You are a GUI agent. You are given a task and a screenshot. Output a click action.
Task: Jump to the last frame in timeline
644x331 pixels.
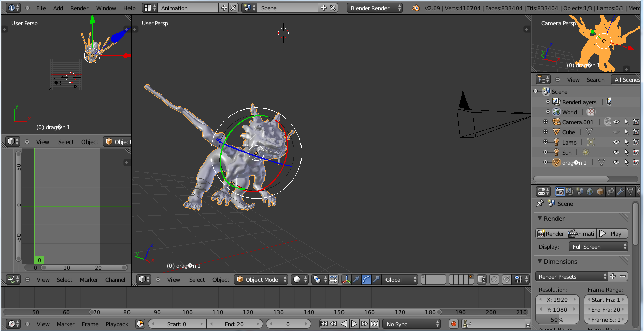point(374,324)
